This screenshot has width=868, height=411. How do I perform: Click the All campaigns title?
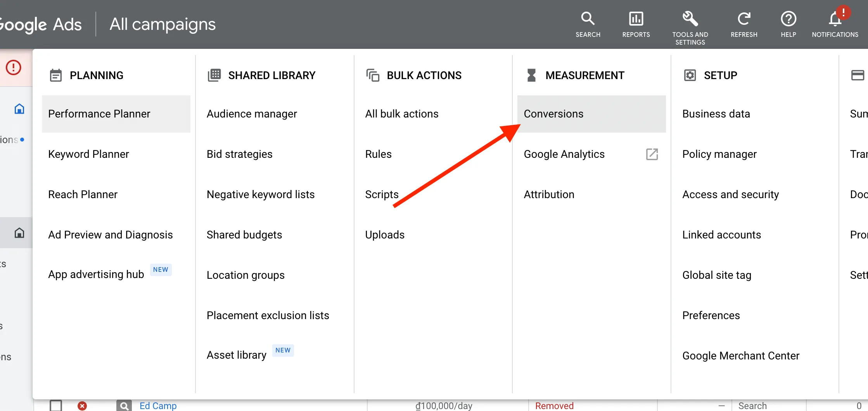click(163, 24)
